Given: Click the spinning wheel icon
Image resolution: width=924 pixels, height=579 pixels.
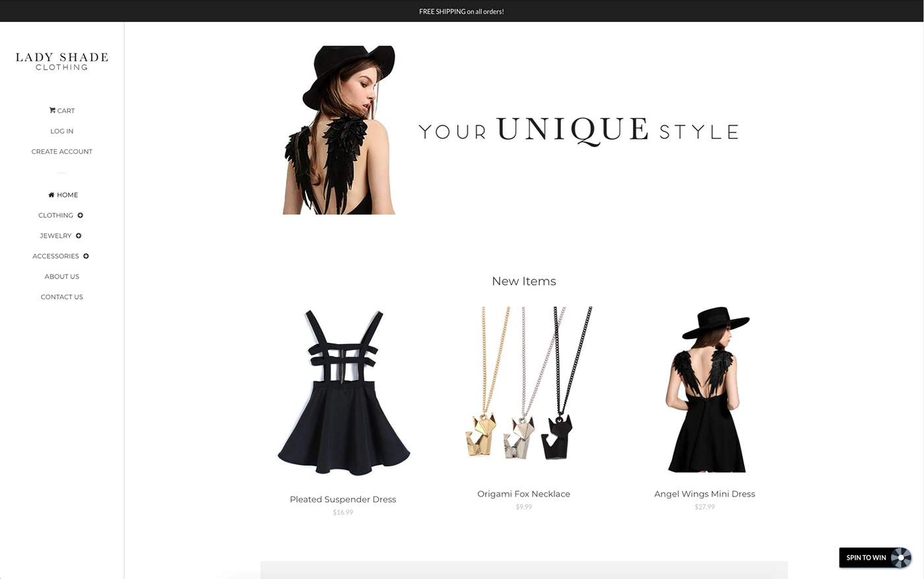Looking at the screenshot, I should (901, 558).
